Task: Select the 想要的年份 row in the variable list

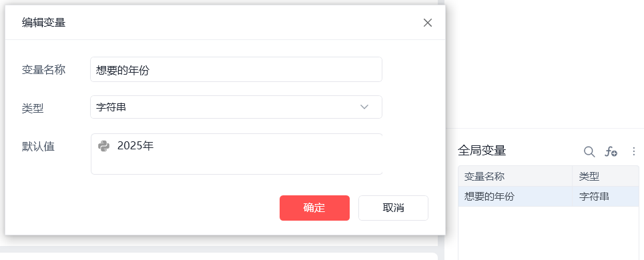Action: (x=549, y=197)
